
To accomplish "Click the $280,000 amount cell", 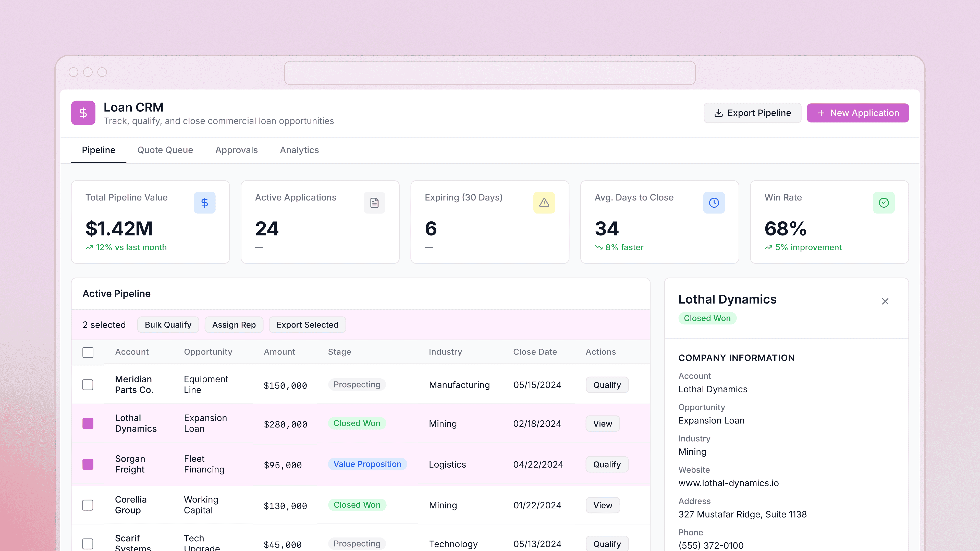I will (x=285, y=424).
